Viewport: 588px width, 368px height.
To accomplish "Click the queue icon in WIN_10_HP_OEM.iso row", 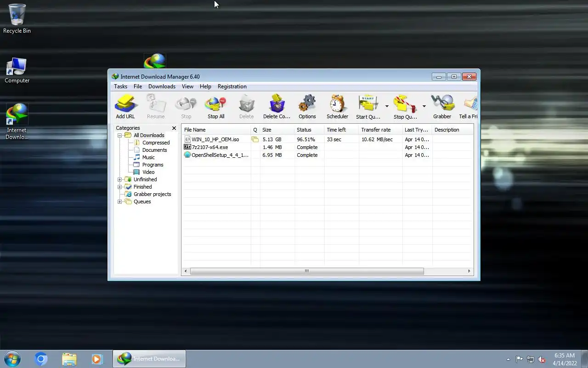I will pos(255,139).
